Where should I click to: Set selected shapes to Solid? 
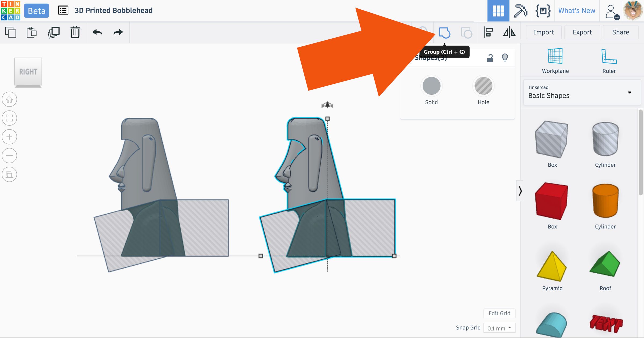pyautogui.click(x=431, y=86)
